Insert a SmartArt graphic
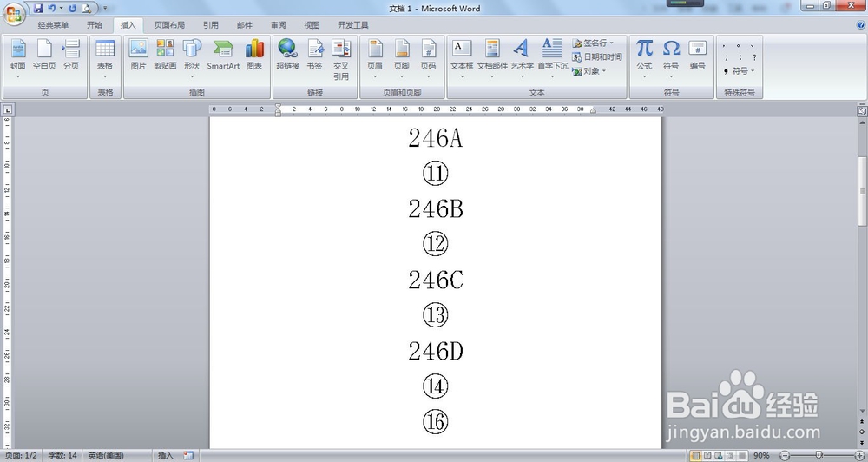The width and height of the screenshot is (868, 462). pos(223,56)
